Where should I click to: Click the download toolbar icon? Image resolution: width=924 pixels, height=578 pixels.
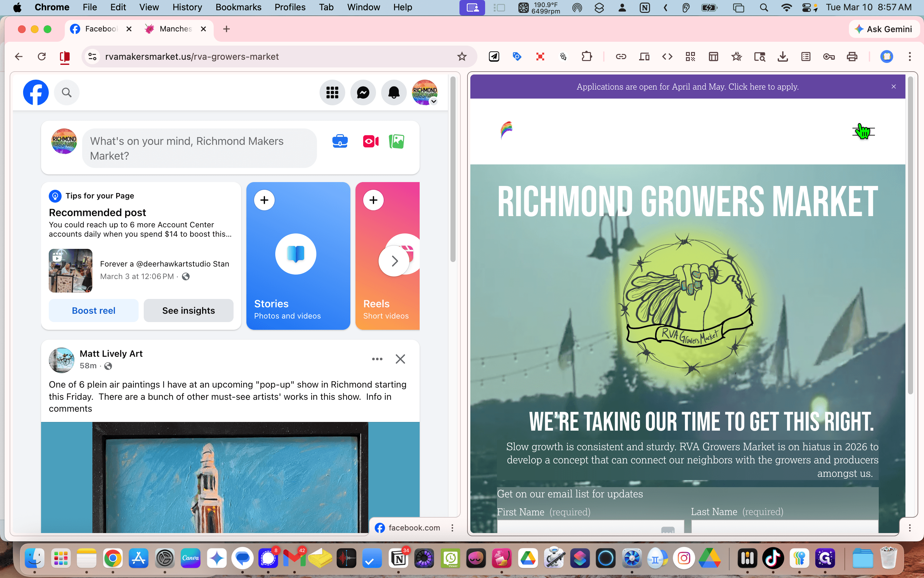click(x=783, y=57)
